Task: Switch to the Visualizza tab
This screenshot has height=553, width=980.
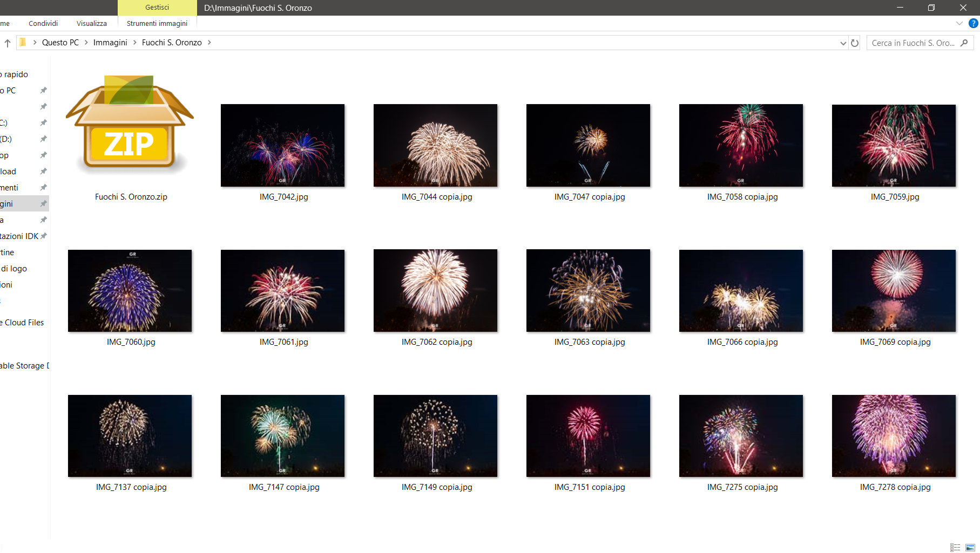Action: tap(91, 23)
